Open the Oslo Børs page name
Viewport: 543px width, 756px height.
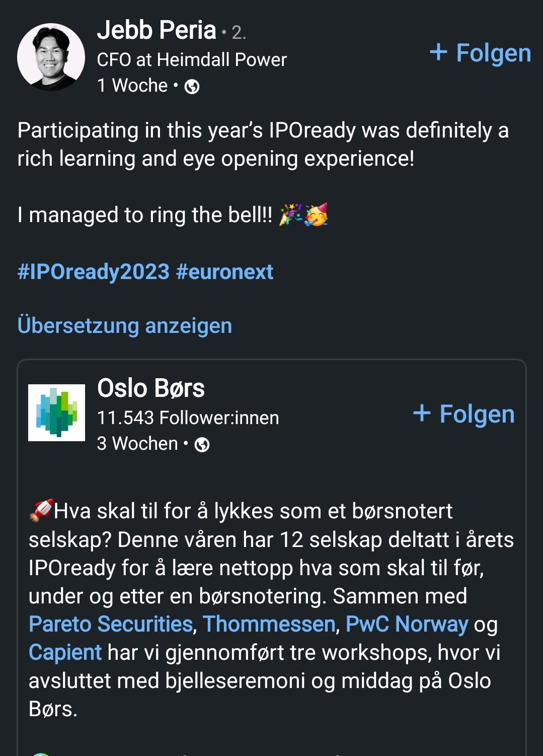(x=151, y=388)
